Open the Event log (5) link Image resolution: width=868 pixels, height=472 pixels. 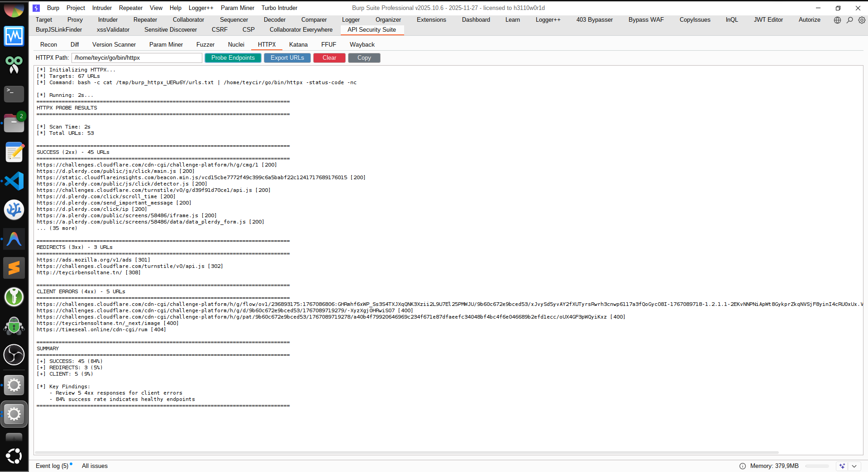(52, 466)
